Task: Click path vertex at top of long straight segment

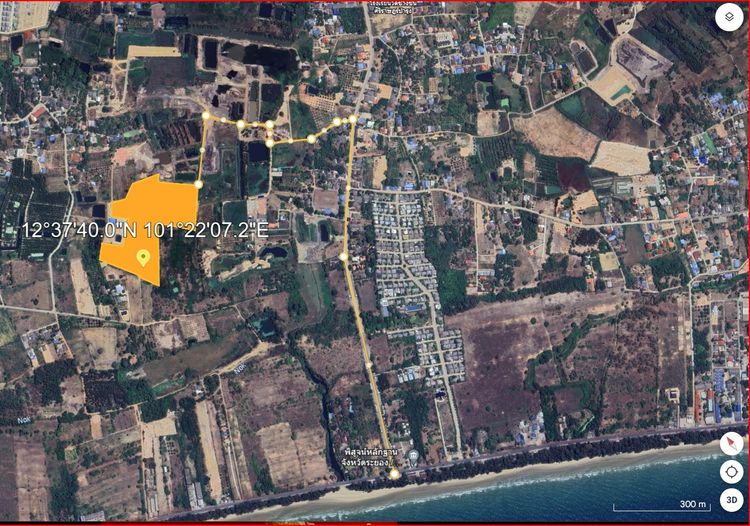Action: coord(352,119)
